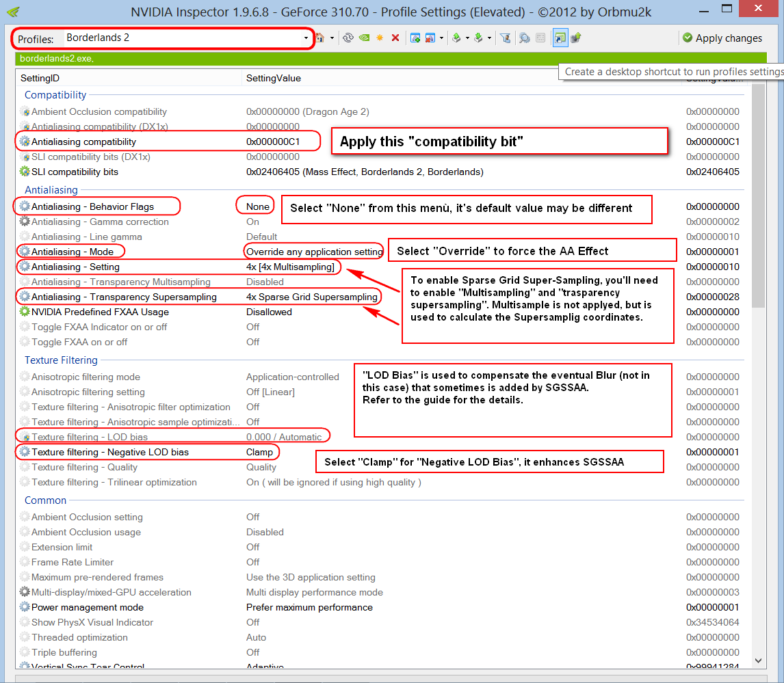The height and width of the screenshot is (683, 784).
Task: Click gear icon beside Antialiasing - Gamma correction
Action: click(x=25, y=222)
